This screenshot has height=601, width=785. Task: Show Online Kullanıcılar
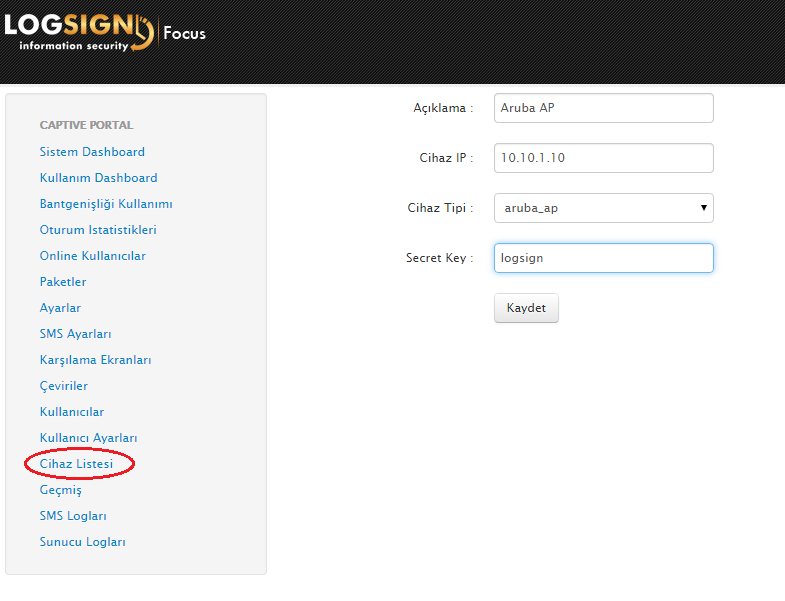pos(93,256)
